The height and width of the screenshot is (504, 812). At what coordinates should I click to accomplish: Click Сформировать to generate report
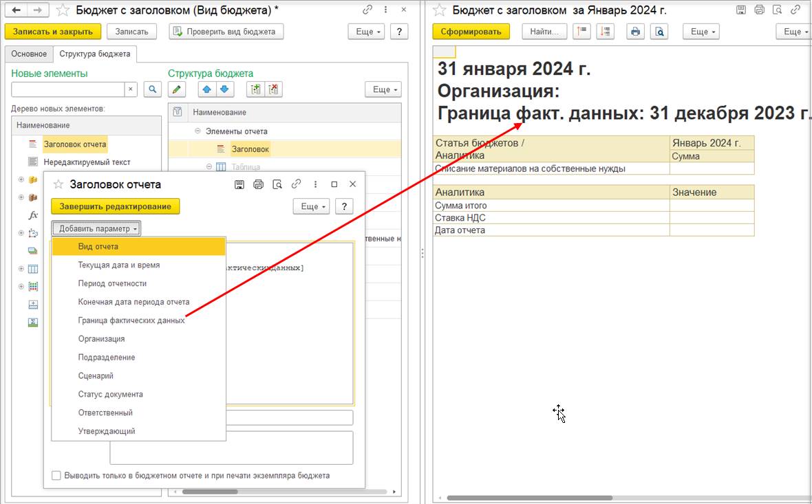click(x=471, y=32)
